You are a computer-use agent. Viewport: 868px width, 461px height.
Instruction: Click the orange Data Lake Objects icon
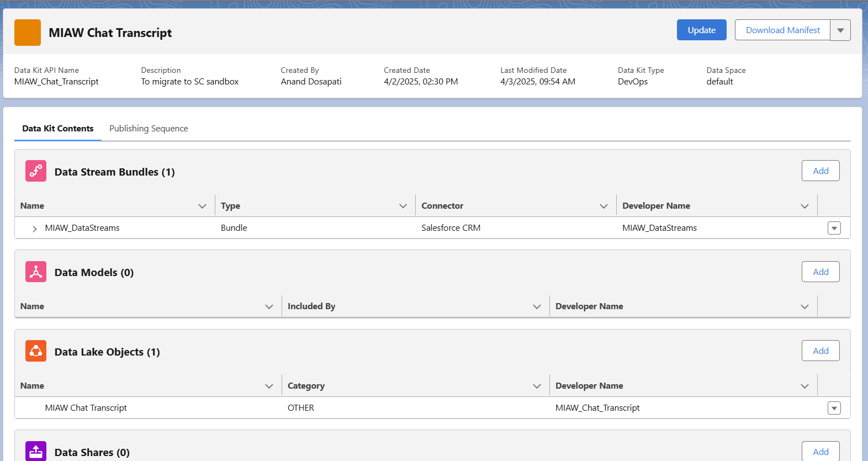(36, 351)
